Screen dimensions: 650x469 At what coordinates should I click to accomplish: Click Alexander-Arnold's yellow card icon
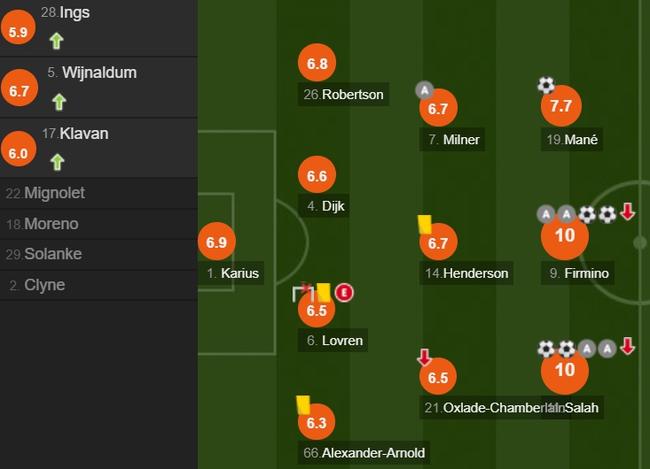click(x=303, y=405)
